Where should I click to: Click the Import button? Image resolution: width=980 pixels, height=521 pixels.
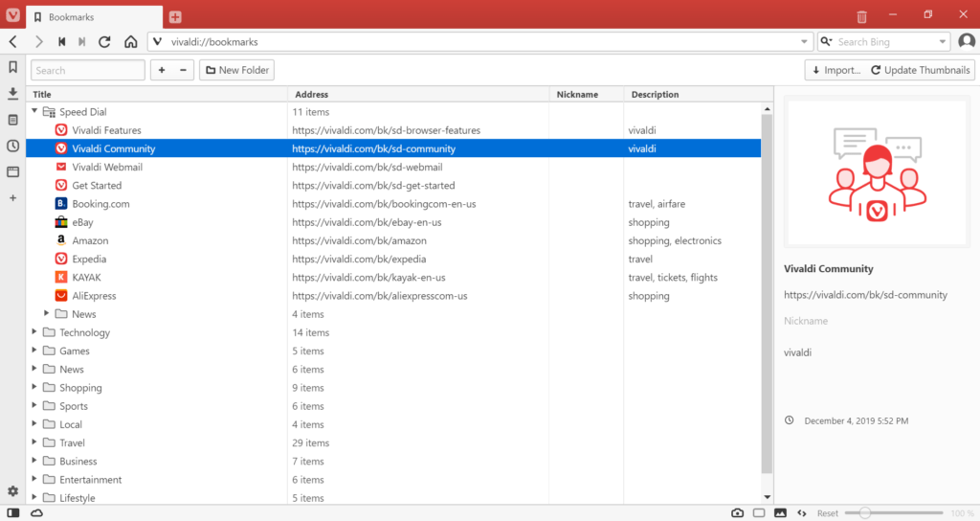point(836,70)
